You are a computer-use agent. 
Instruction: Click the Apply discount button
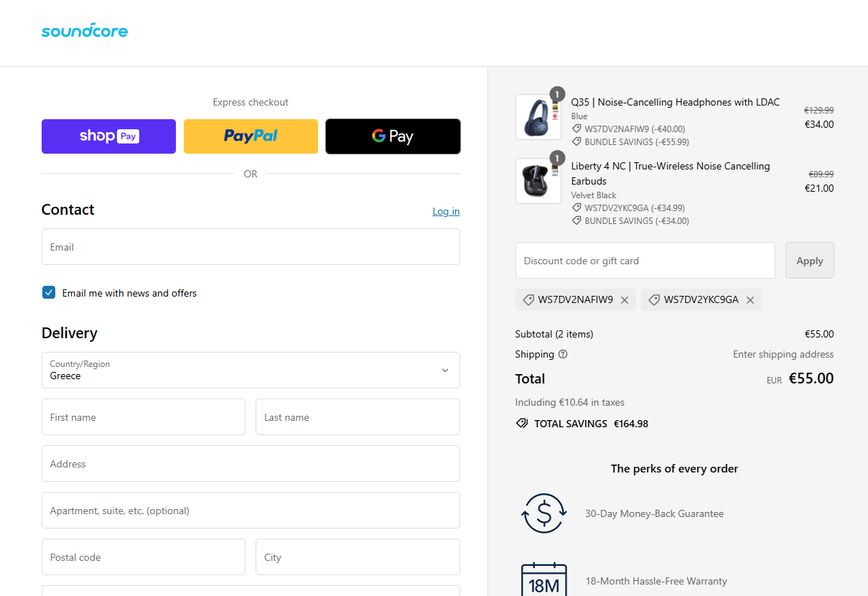tap(810, 260)
